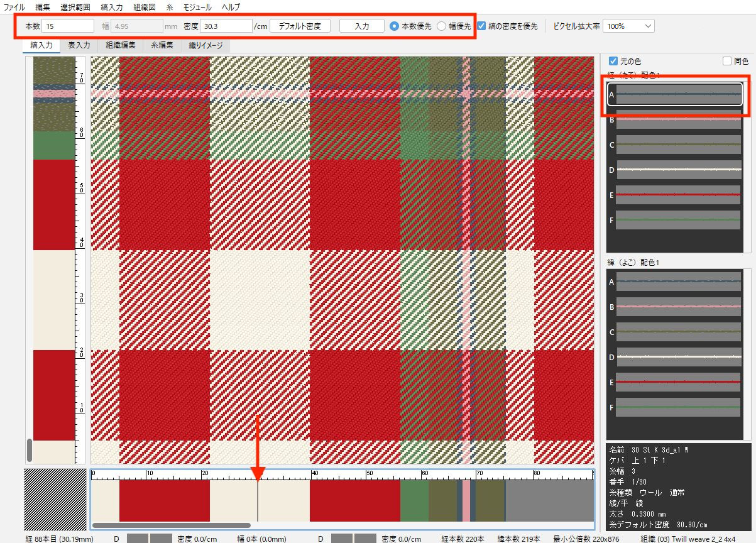Switch to the 織りイメージ tab
This screenshot has height=543, width=756.
[205, 45]
